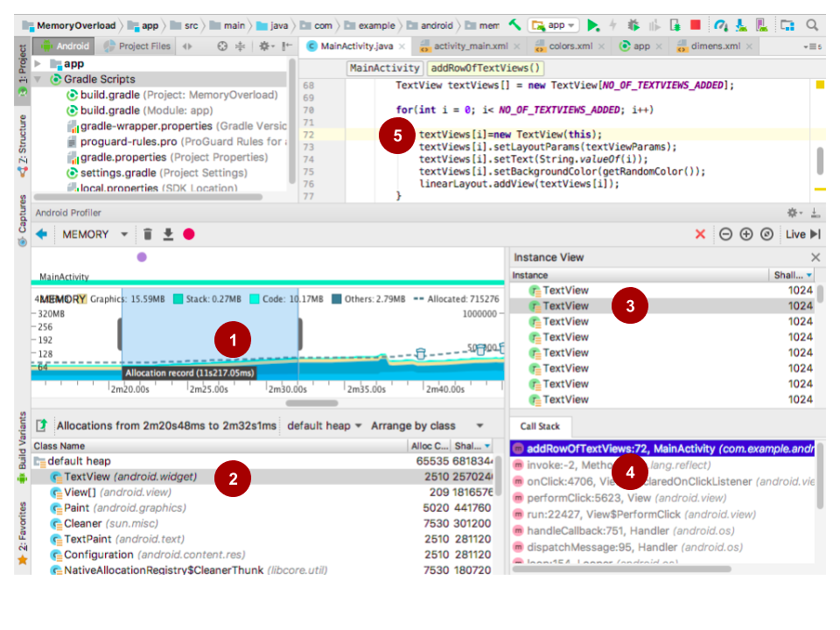Dump Java heap with the download icon
Screen dimensions: 840x630
(168, 234)
